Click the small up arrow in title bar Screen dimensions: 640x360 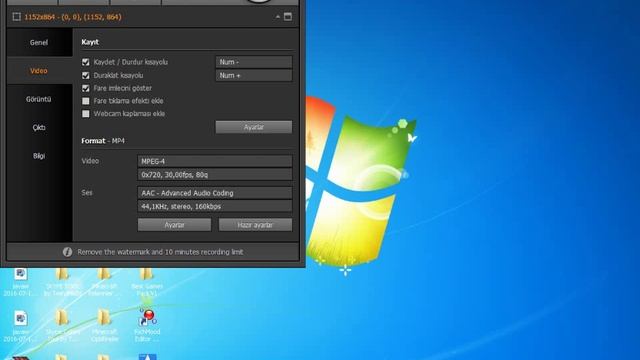278,17
